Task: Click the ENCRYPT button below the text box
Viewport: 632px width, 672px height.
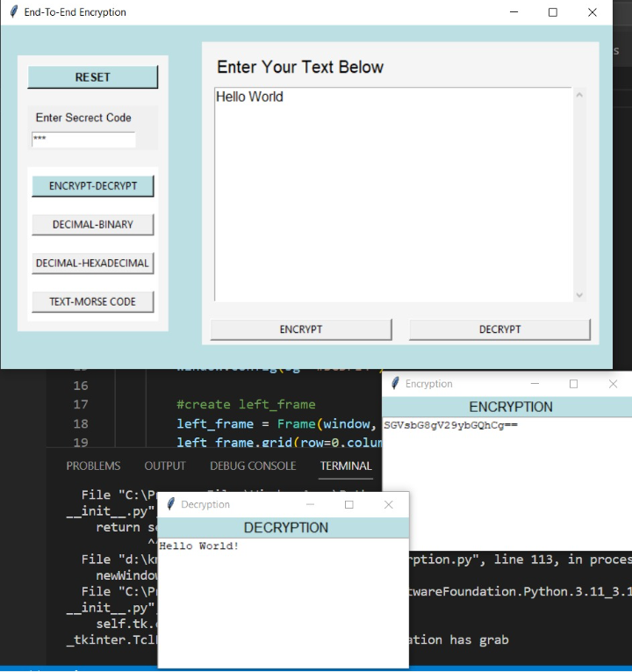Action: [301, 329]
